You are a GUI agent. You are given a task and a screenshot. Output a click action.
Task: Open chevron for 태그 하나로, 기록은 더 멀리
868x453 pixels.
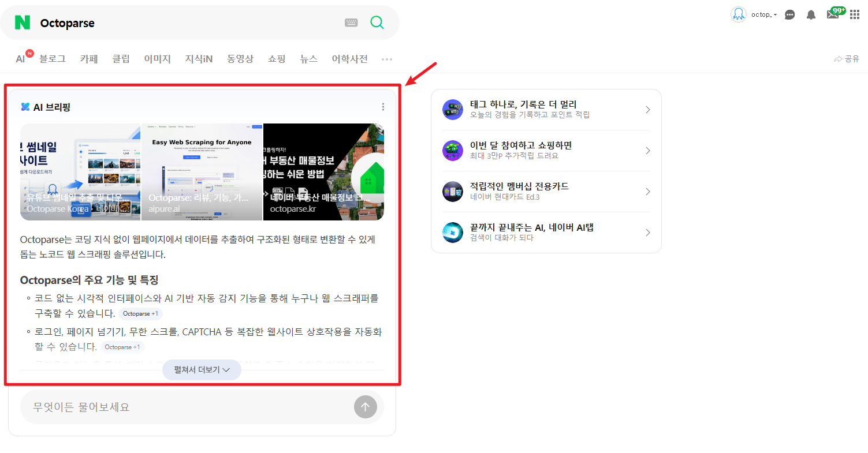(x=648, y=110)
